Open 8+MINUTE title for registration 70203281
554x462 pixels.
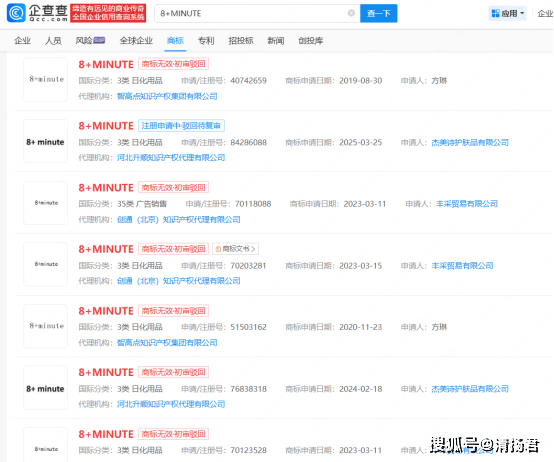point(106,249)
